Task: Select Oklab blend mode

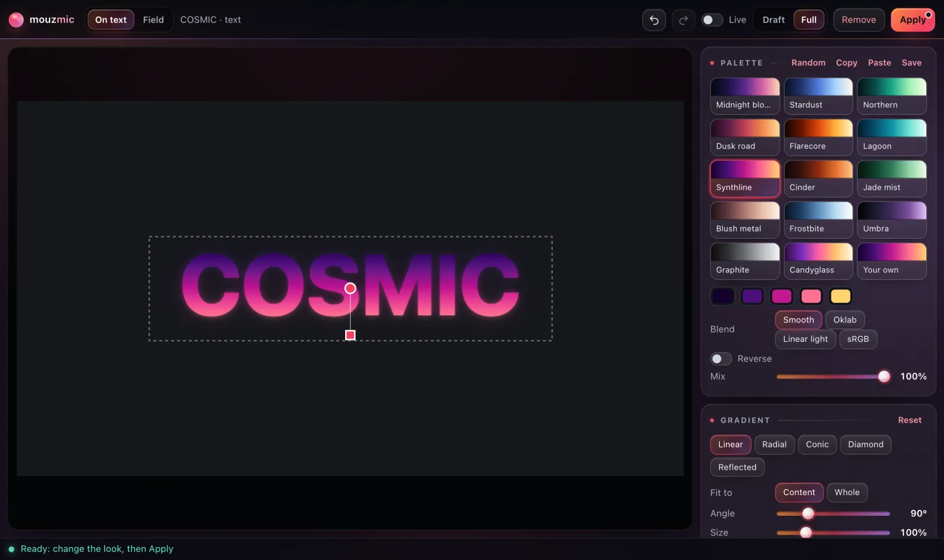Action: (x=845, y=320)
